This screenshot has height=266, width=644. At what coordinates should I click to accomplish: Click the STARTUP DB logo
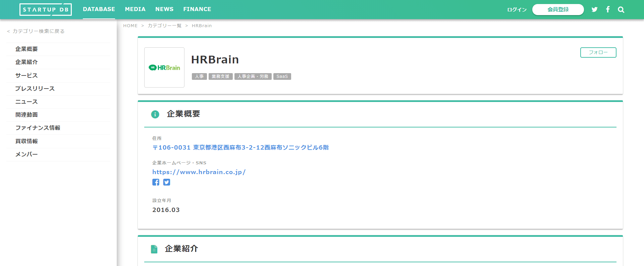pyautogui.click(x=46, y=9)
